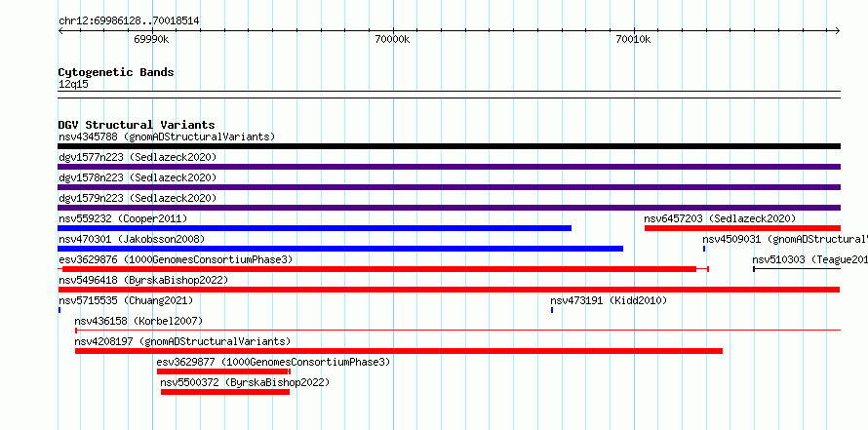Select the black nsv4345788 variant bar
This screenshot has width=868, height=430.
click(449, 146)
